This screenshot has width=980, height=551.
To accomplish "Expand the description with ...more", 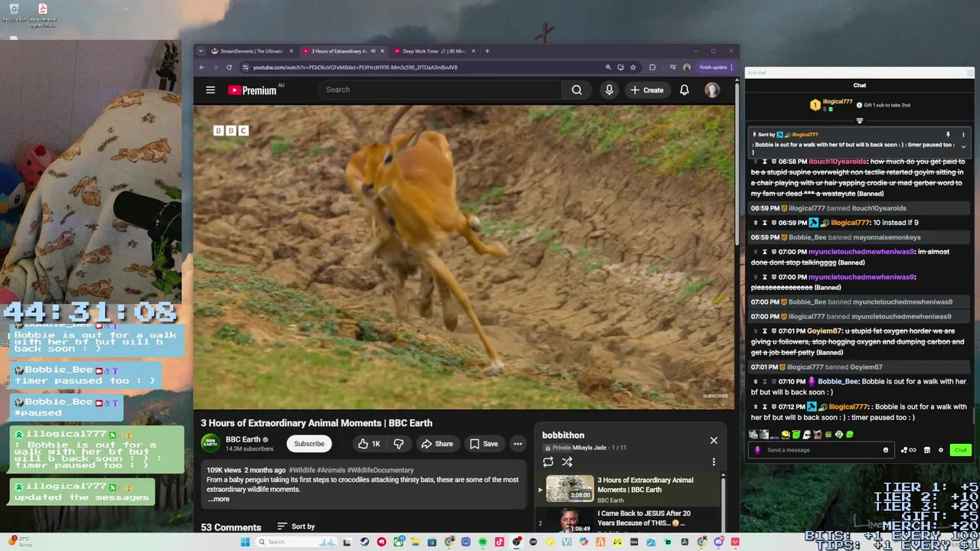I will coord(219,499).
